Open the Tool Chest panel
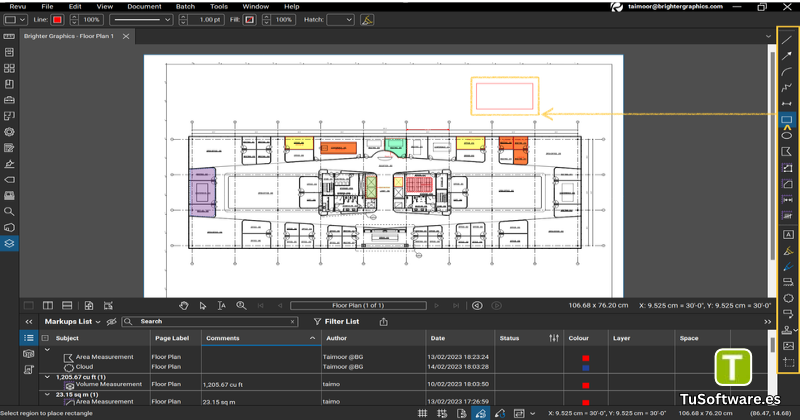 (x=9, y=100)
